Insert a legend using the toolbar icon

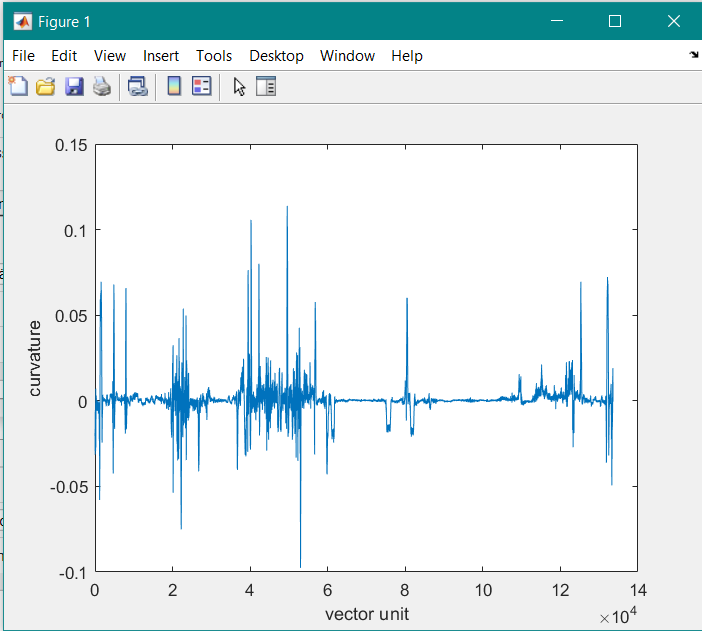[x=201, y=86]
